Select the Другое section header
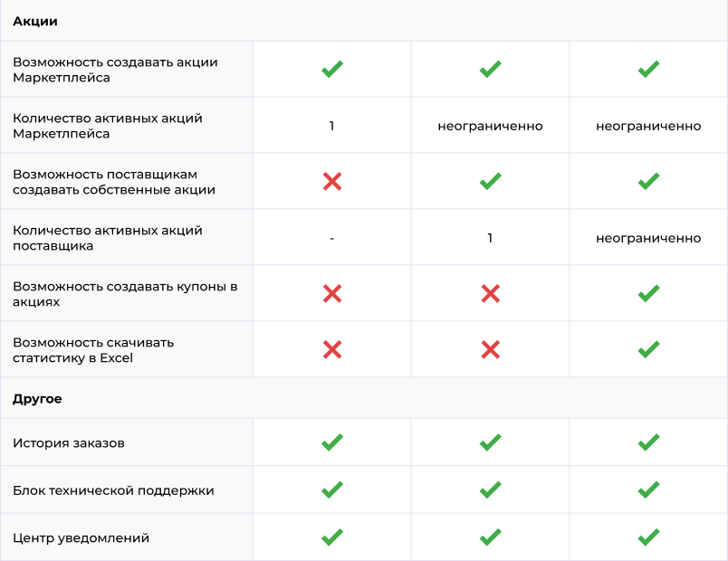 (x=37, y=398)
